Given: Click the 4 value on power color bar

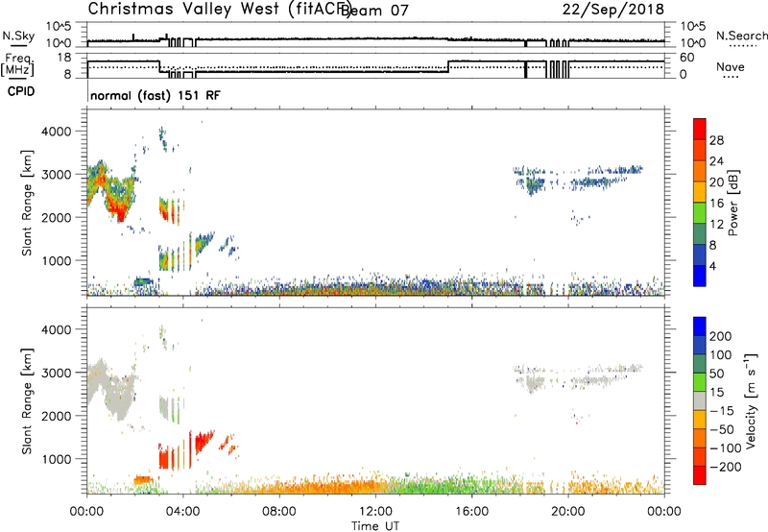Looking at the screenshot, I should point(713,266).
